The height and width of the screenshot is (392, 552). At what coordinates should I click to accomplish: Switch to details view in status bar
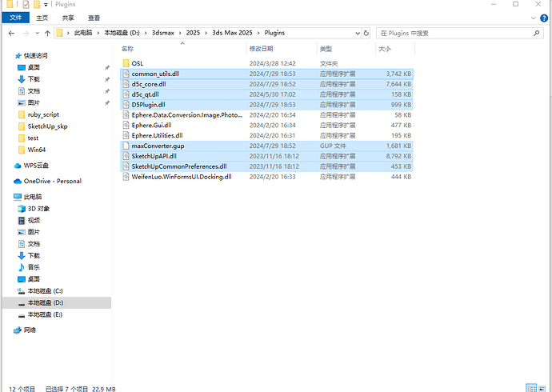click(534, 388)
